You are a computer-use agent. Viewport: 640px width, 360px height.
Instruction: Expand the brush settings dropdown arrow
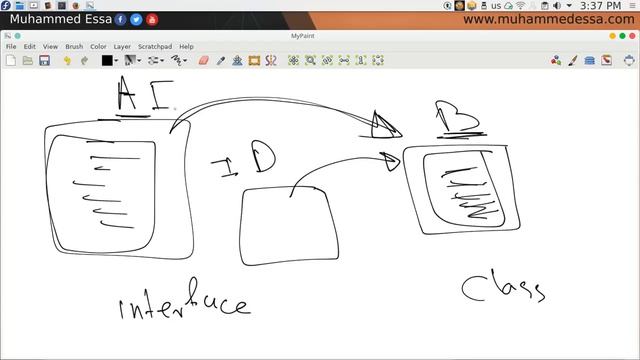[162, 61]
